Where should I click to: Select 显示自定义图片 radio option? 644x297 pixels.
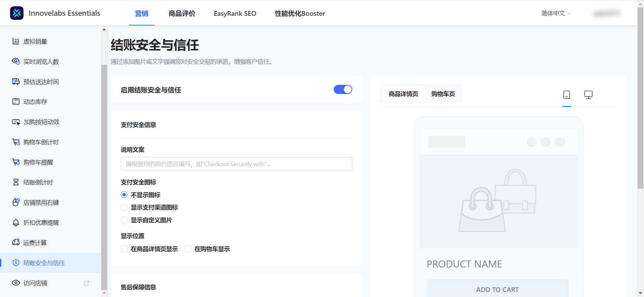(124, 220)
